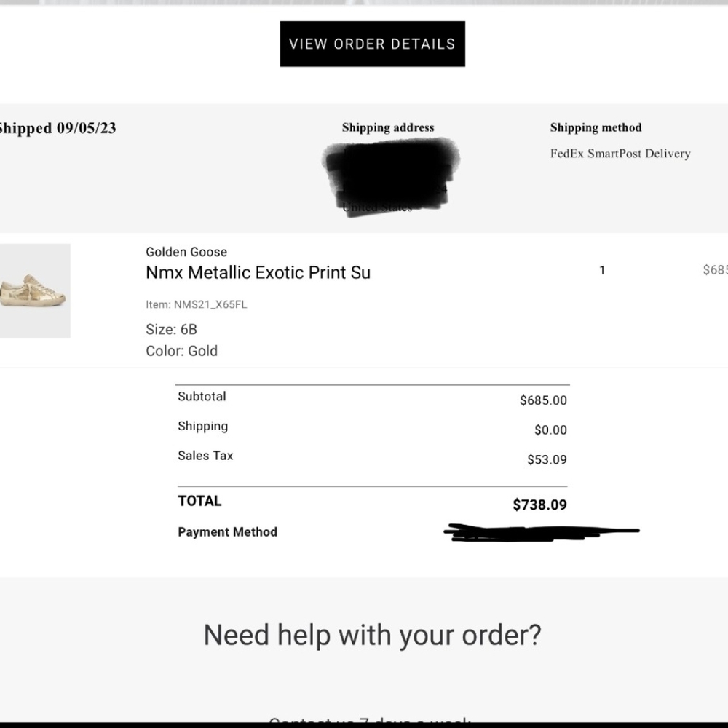Click the Shipping address heading

tap(388, 127)
